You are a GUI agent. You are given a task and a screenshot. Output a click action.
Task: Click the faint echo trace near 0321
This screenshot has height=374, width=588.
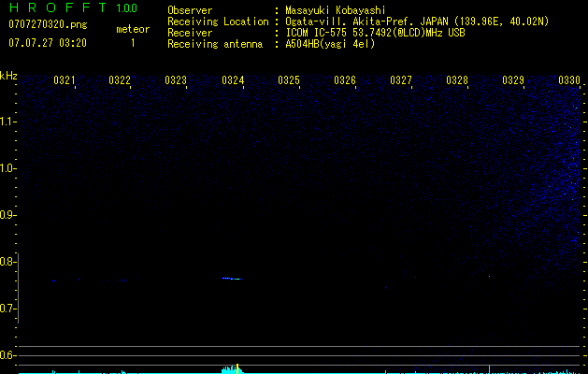click(x=53, y=280)
